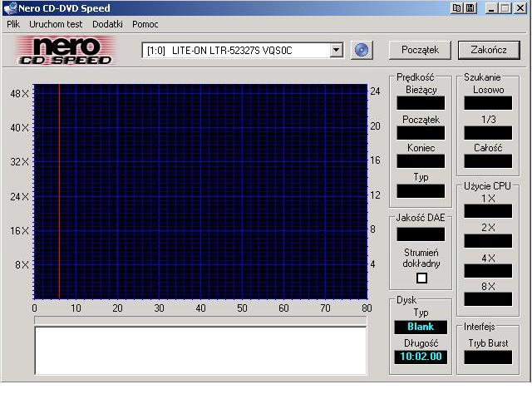Click the CPU usage 1X value box

point(488,211)
